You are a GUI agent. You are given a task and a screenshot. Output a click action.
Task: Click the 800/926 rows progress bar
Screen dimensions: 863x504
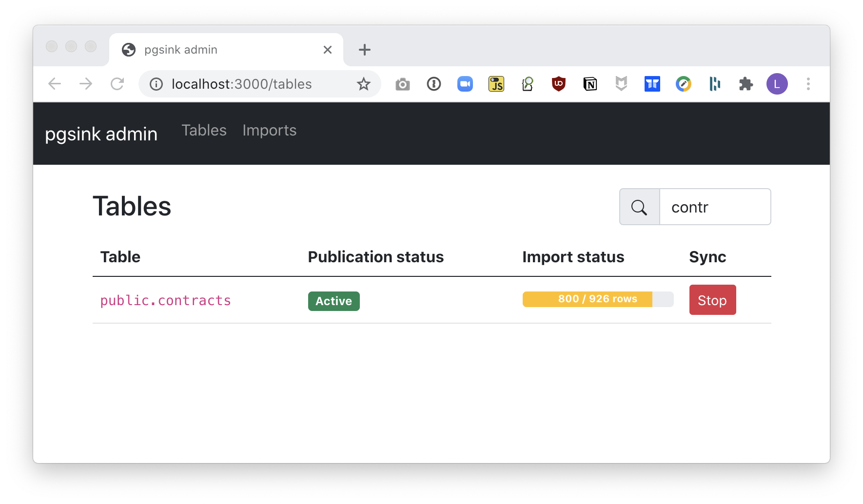click(597, 299)
